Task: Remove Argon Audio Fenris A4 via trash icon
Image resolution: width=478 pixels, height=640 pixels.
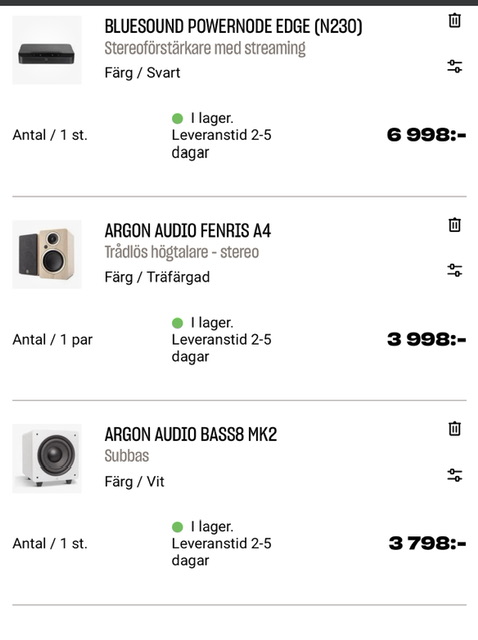Action: click(x=455, y=225)
